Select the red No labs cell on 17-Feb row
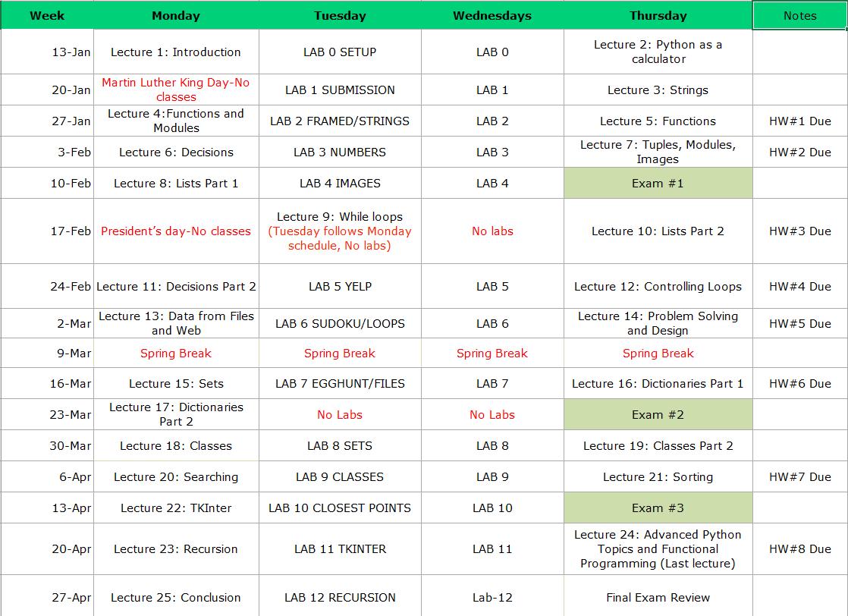Screen dimensions: 848x616 (493, 231)
